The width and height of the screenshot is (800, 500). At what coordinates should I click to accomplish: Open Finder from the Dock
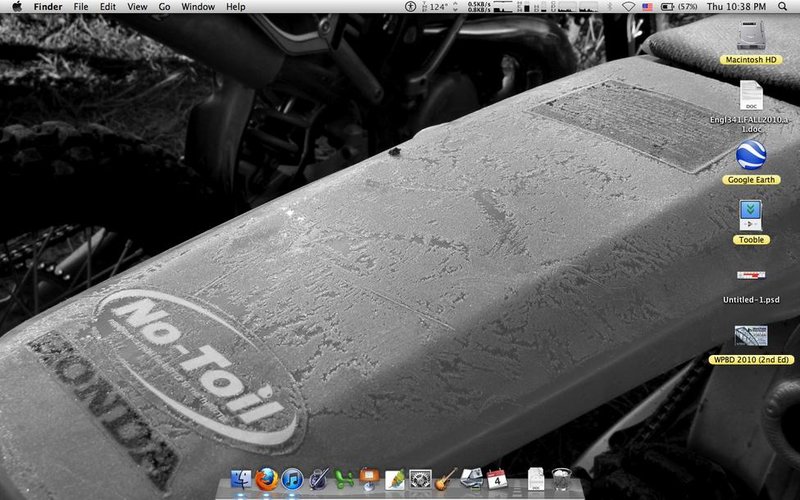[241, 480]
